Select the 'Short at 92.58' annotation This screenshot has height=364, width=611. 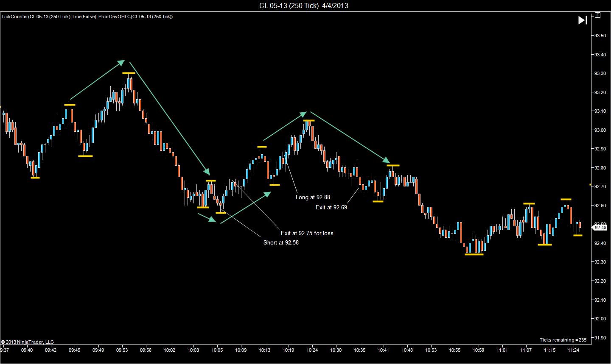pyautogui.click(x=281, y=243)
